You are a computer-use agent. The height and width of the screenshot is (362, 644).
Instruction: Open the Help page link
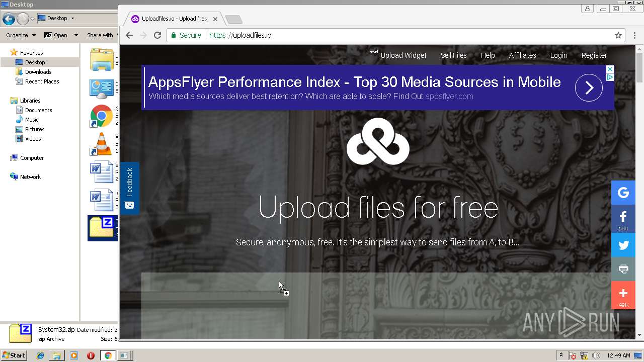[x=488, y=55]
